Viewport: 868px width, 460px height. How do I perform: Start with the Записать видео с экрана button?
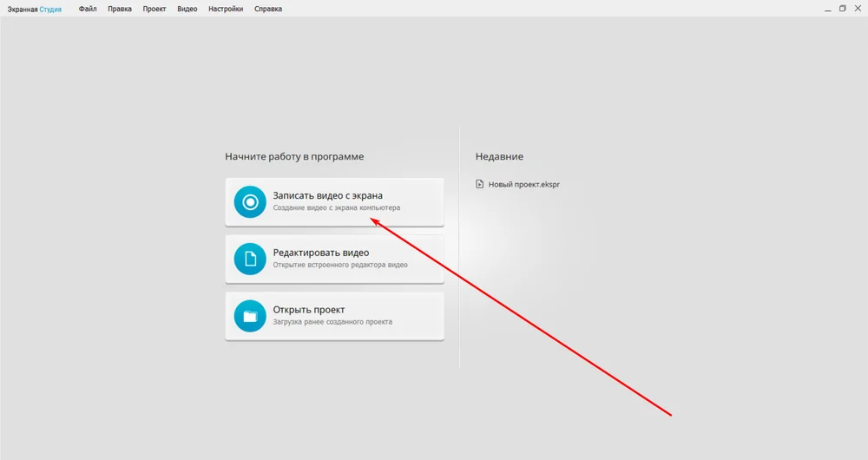(334, 201)
